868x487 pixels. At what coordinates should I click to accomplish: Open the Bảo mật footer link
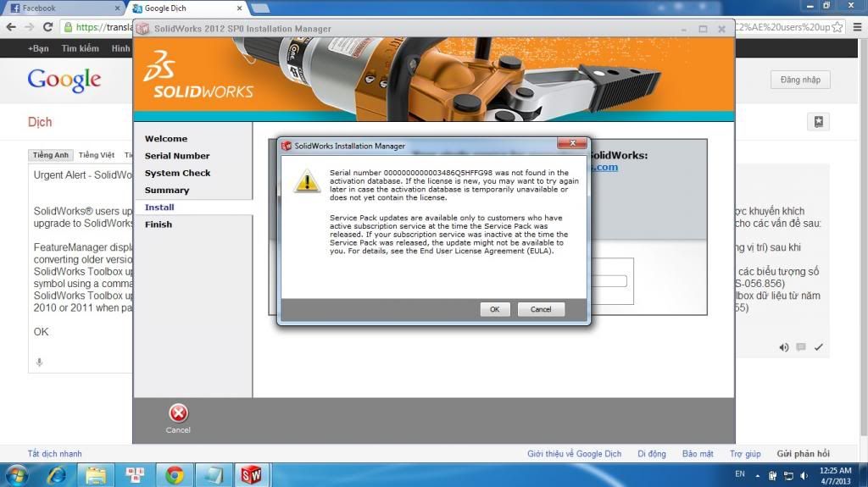698,453
